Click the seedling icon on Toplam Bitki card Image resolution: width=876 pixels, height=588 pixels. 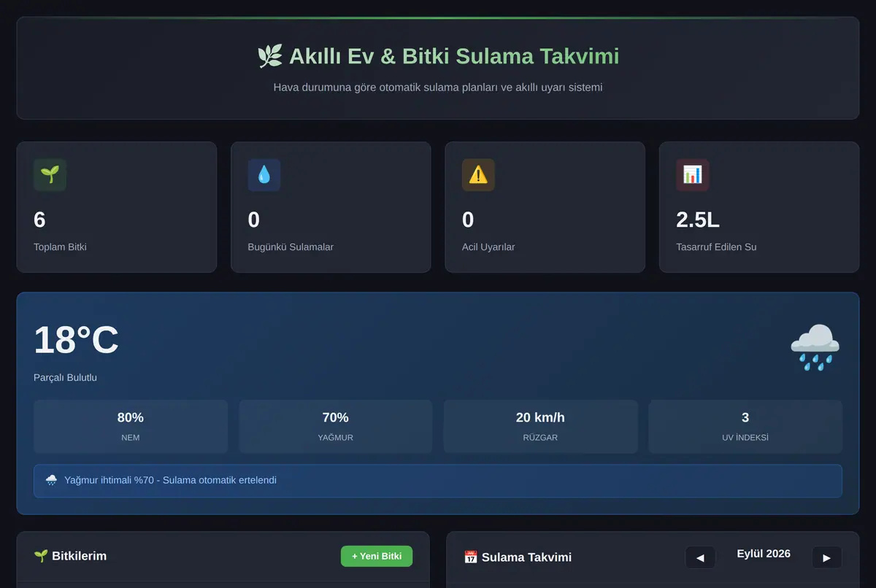[x=50, y=175]
